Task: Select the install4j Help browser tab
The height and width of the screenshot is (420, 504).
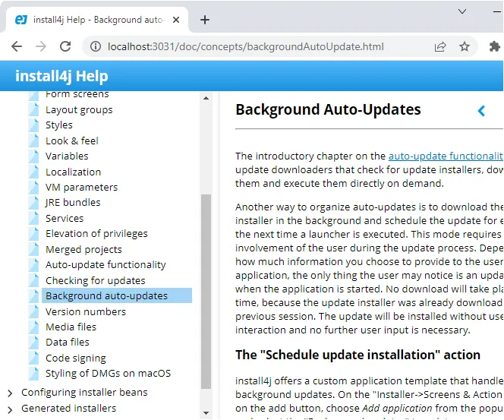Action: point(96,20)
